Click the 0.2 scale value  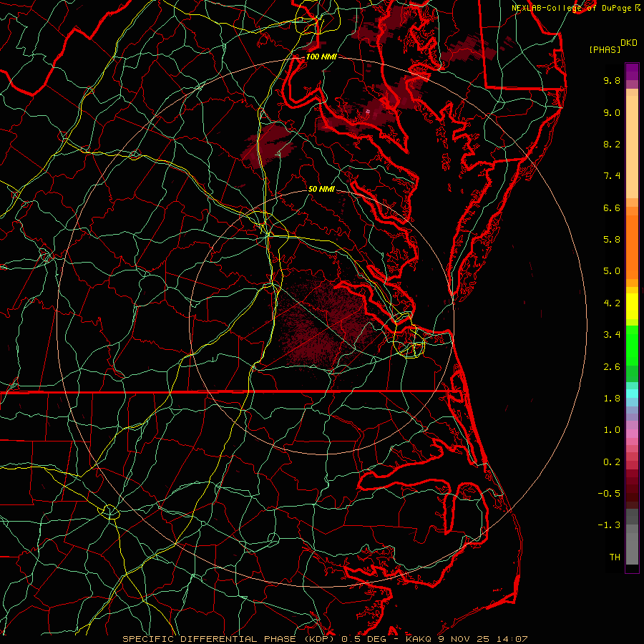pos(612,462)
